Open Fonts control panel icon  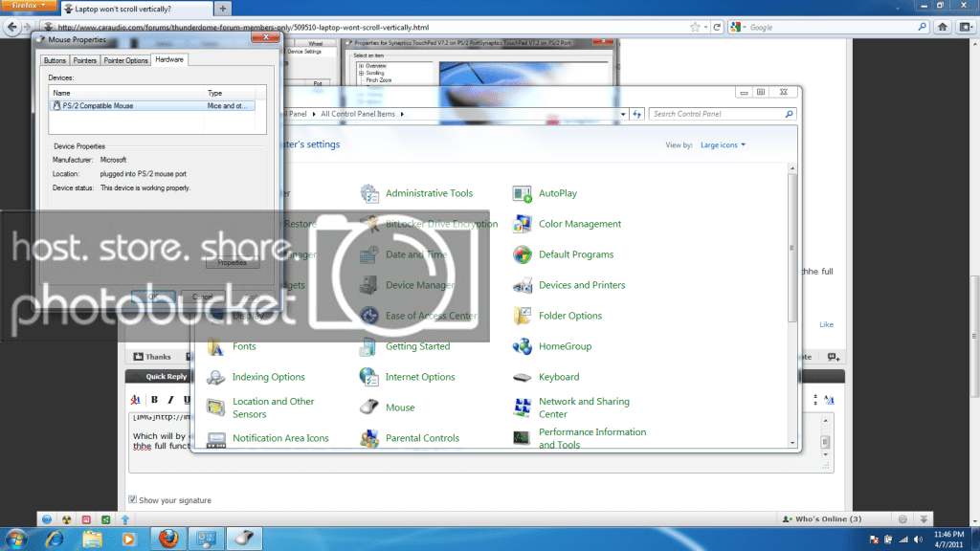point(216,346)
